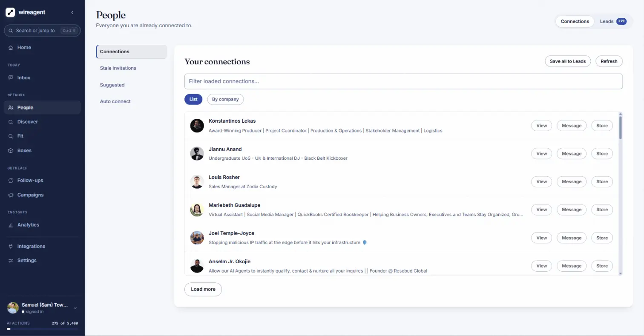Open the Inbox icon
Screen dimensions: 644x336
tap(11, 78)
